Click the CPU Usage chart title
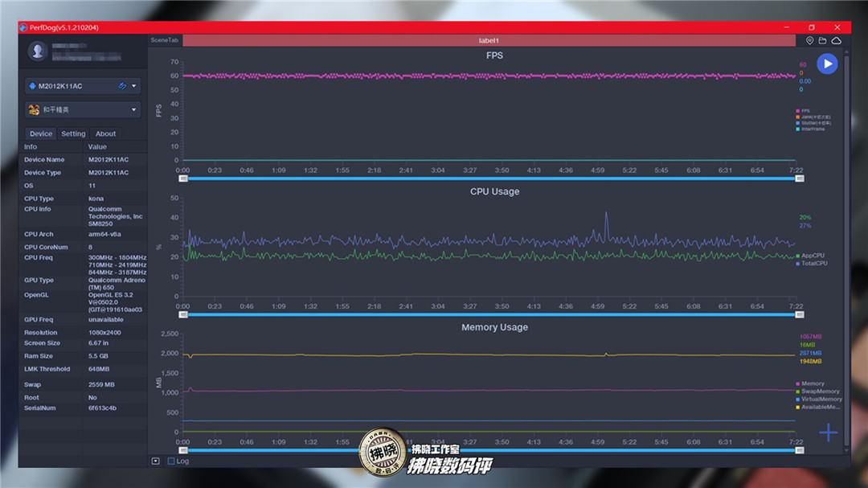This screenshot has width=868, height=488. (494, 191)
